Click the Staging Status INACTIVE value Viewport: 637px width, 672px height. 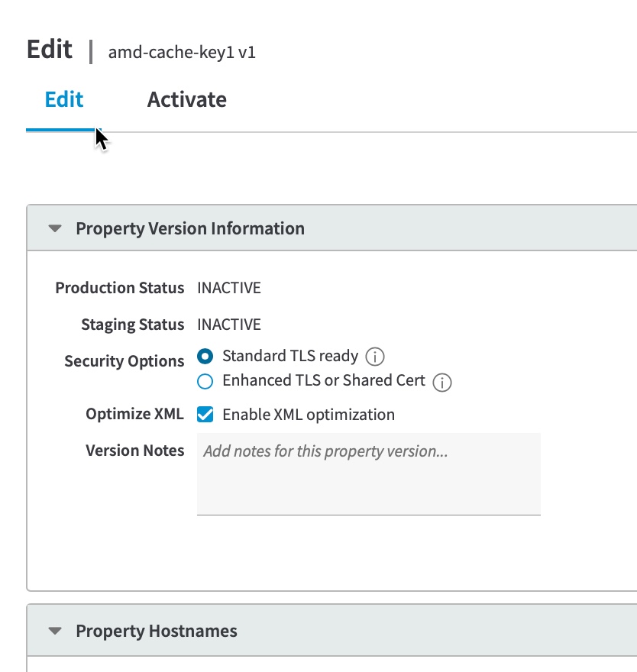[x=228, y=325]
